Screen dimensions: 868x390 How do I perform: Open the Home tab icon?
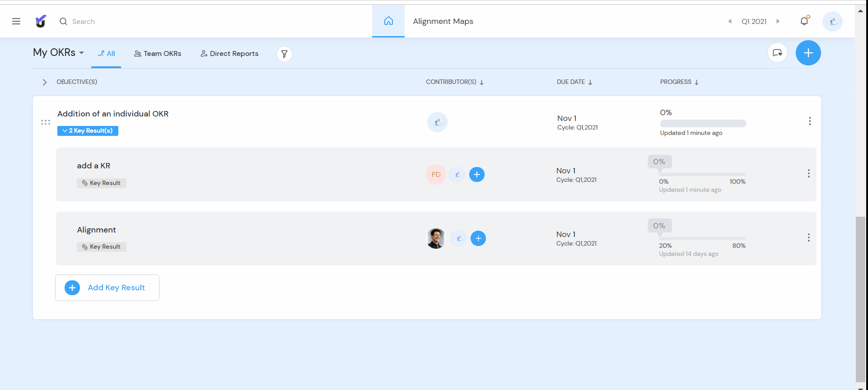pyautogui.click(x=388, y=21)
